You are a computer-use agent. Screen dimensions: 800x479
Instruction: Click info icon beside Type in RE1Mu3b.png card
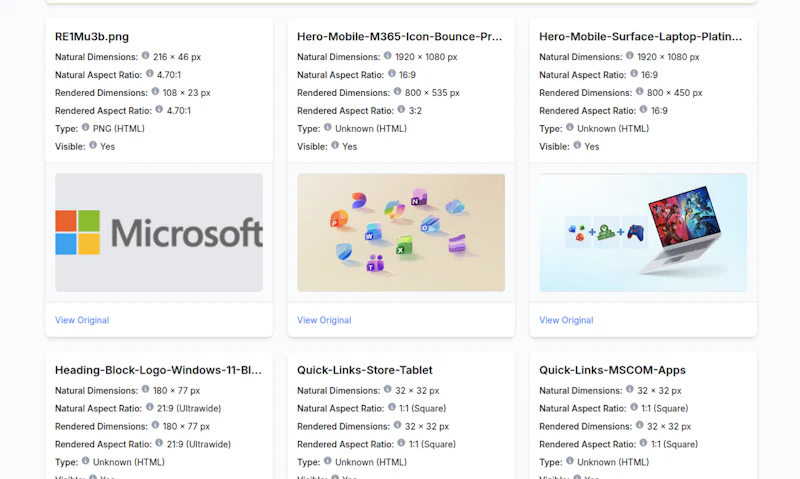click(x=85, y=127)
